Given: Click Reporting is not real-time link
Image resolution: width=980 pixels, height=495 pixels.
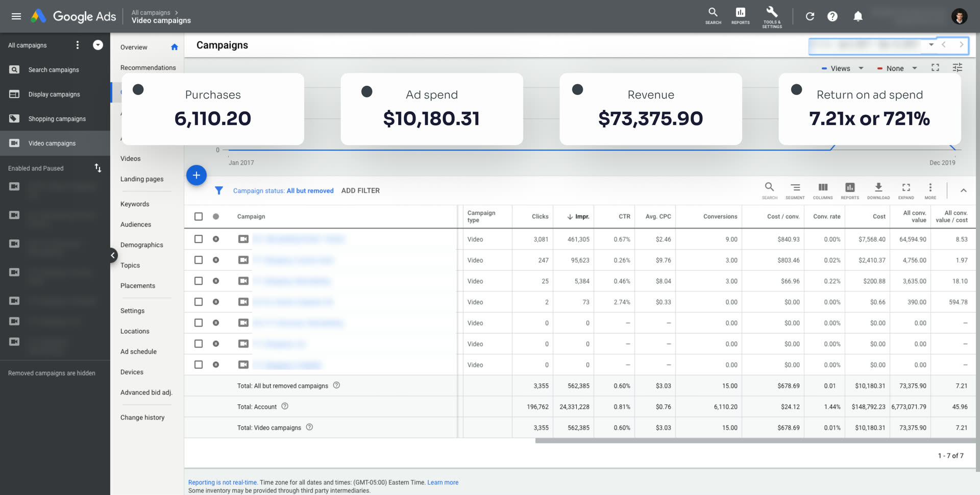Looking at the screenshot, I should click(x=223, y=482).
